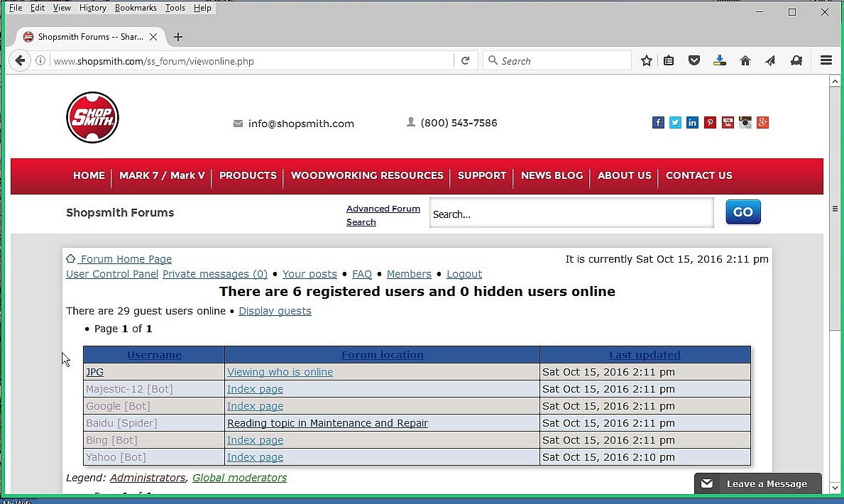Screen dimensions: 844x504
Task: Bookmark this page with the star icon
Action: coord(647,61)
